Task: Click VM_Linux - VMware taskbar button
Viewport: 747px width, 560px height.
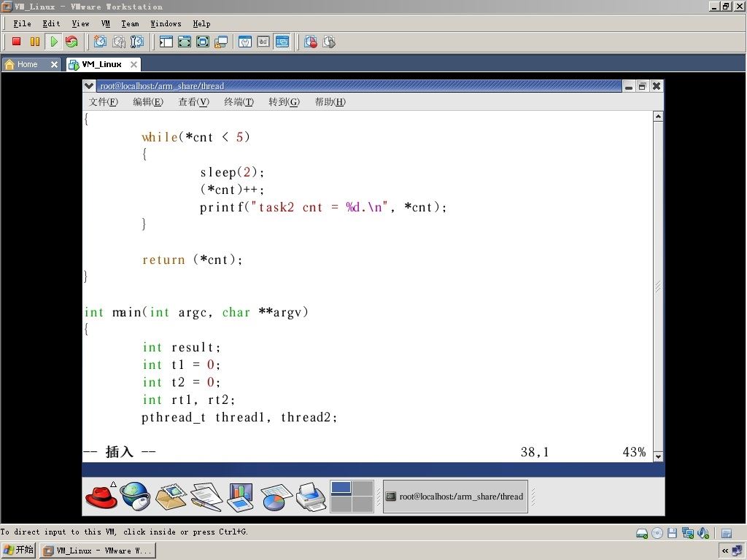Action: point(98,551)
